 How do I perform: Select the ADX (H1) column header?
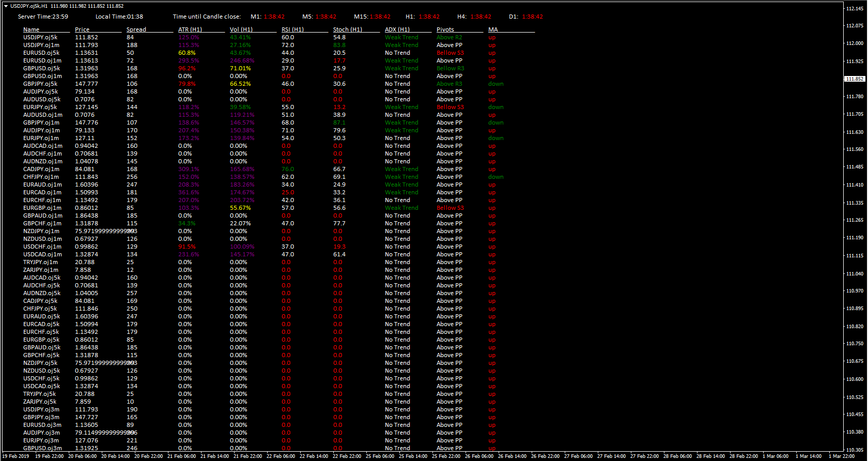tap(397, 29)
